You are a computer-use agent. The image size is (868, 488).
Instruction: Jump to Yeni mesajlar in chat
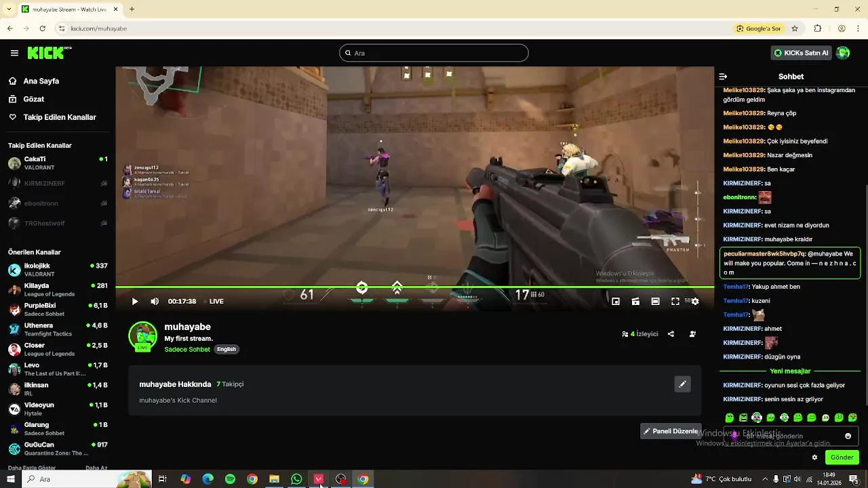pos(790,371)
